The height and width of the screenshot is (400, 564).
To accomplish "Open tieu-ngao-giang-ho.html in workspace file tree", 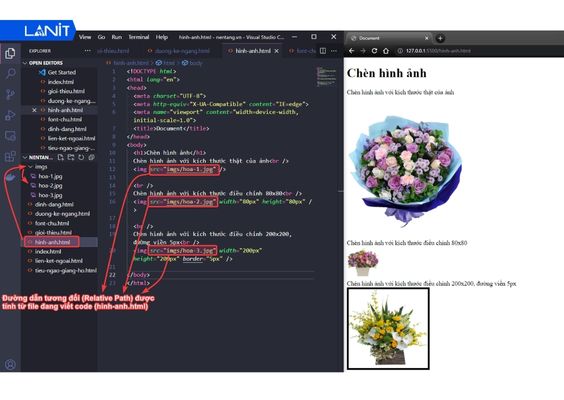I will tap(65, 271).
